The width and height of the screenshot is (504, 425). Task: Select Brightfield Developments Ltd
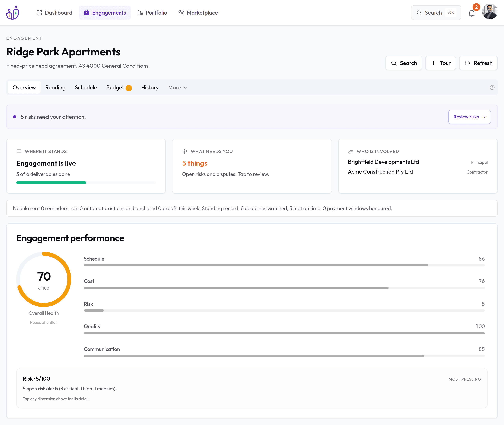tap(383, 162)
